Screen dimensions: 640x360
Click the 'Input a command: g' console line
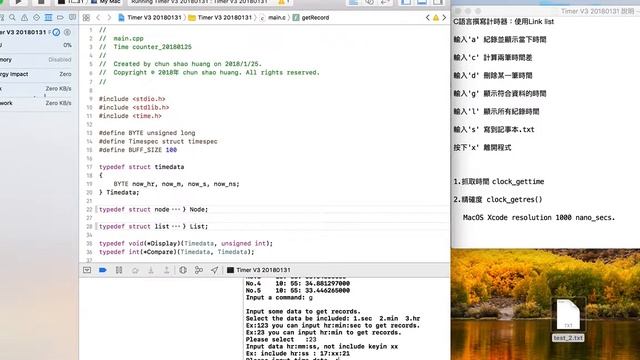click(x=279, y=298)
